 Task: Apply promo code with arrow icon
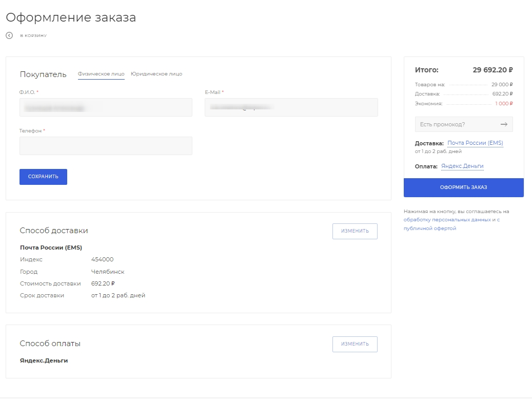504,124
